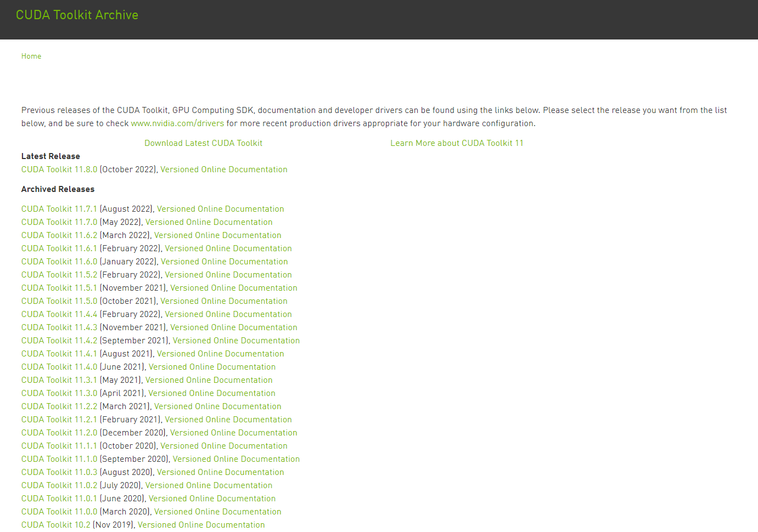Open documentation next to August 2022

tap(221, 209)
